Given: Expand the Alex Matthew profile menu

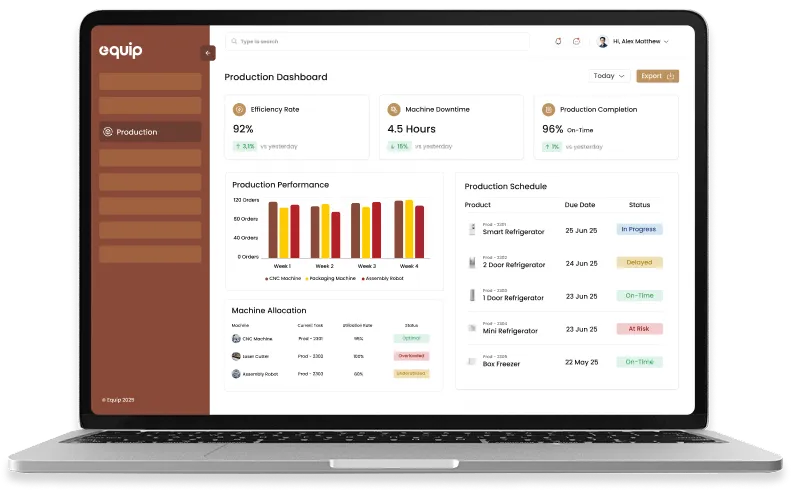Looking at the screenshot, I should point(633,41).
